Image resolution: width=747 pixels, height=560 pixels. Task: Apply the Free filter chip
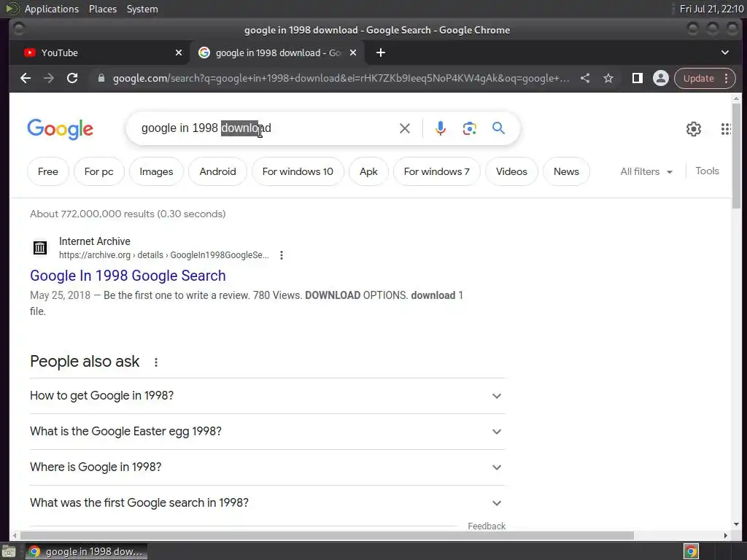tap(48, 171)
